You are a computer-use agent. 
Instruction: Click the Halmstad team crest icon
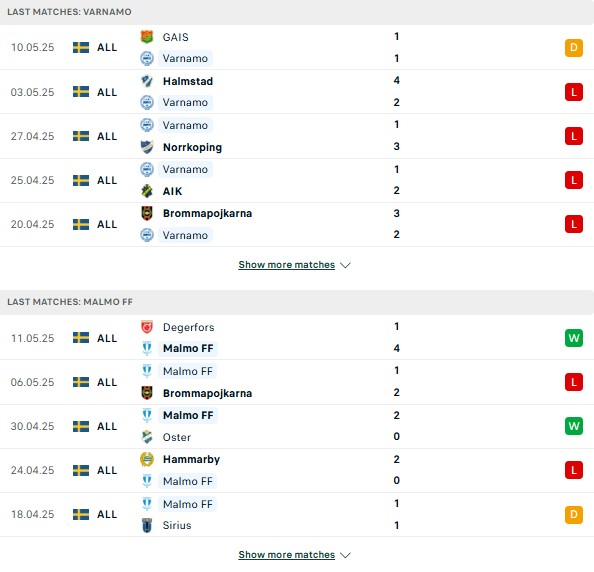coord(147,81)
